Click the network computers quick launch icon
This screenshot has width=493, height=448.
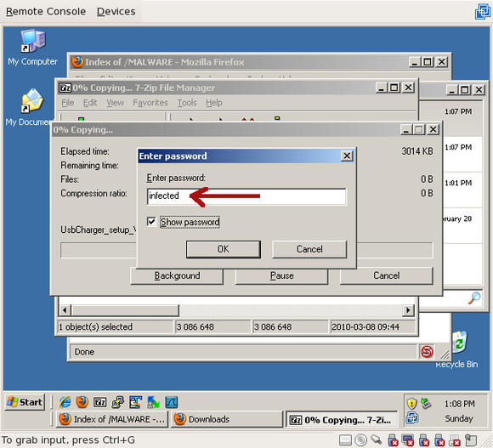pyautogui.click(x=118, y=402)
